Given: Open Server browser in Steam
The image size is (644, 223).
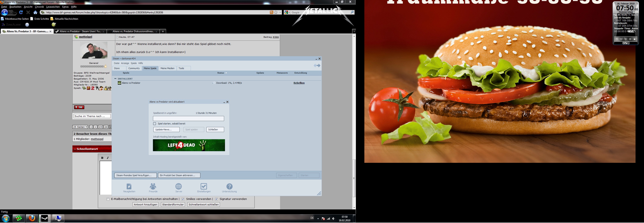Looking at the screenshot, I should click(179, 188).
